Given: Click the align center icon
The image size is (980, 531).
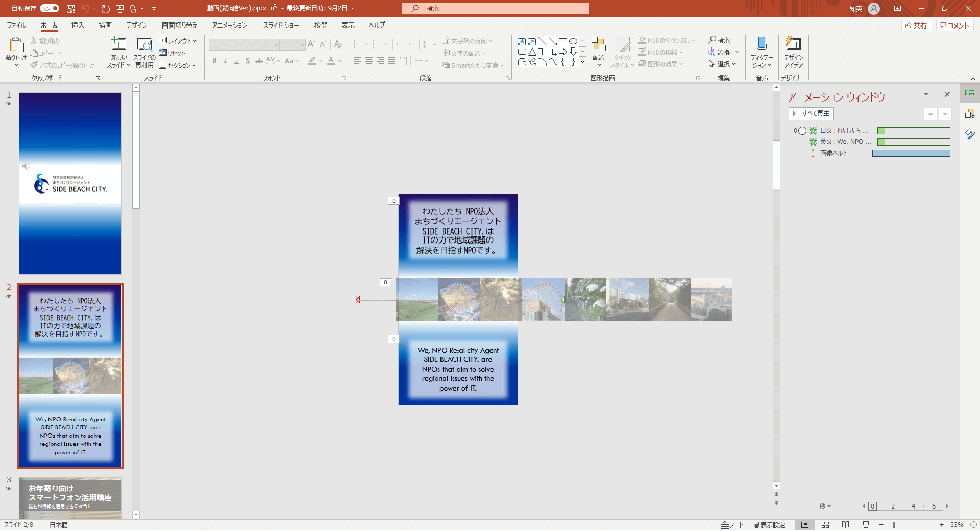Looking at the screenshot, I should [x=369, y=61].
